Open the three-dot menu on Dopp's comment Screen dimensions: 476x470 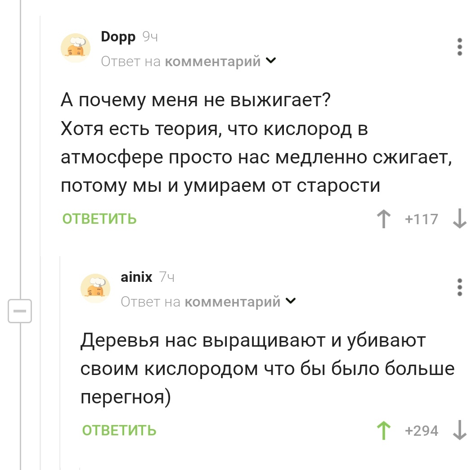pyautogui.click(x=459, y=46)
